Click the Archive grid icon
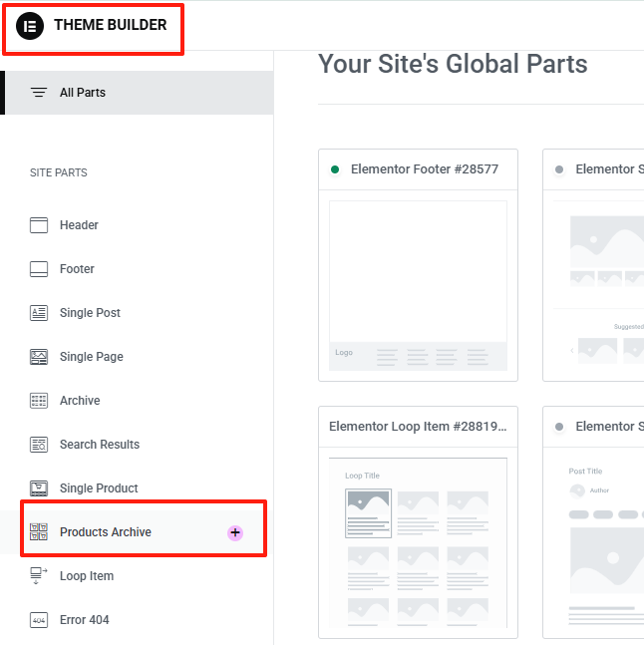The height and width of the screenshot is (645, 644). [x=39, y=401]
